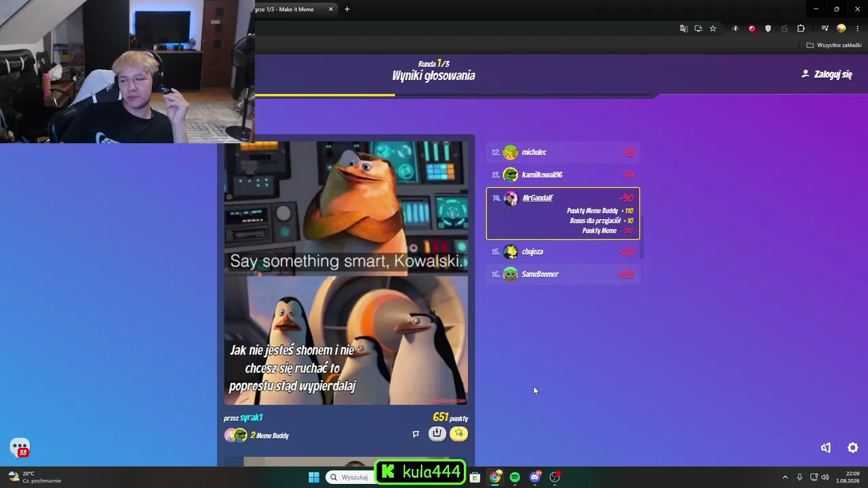Image resolution: width=868 pixels, height=488 pixels.
Task: Bookmark this page with the star icon
Action: point(713,28)
